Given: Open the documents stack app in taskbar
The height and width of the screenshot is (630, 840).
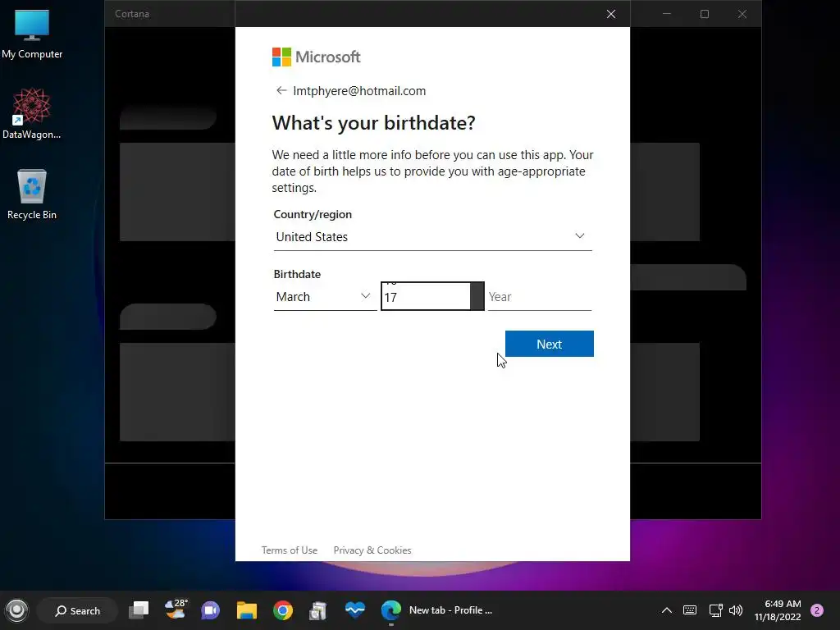Looking at the screenshot, I should (318, 610).
